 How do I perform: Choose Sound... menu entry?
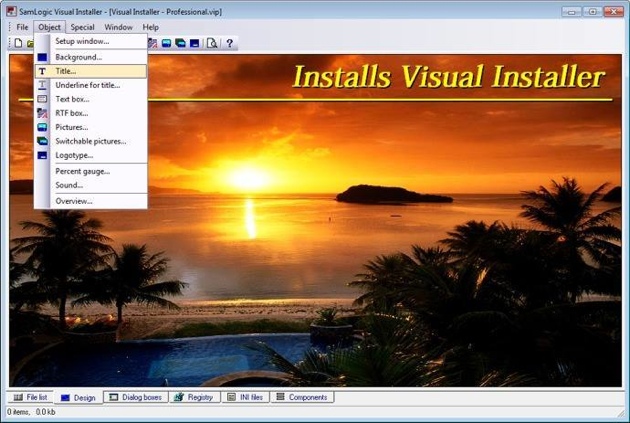pos(91,185)
